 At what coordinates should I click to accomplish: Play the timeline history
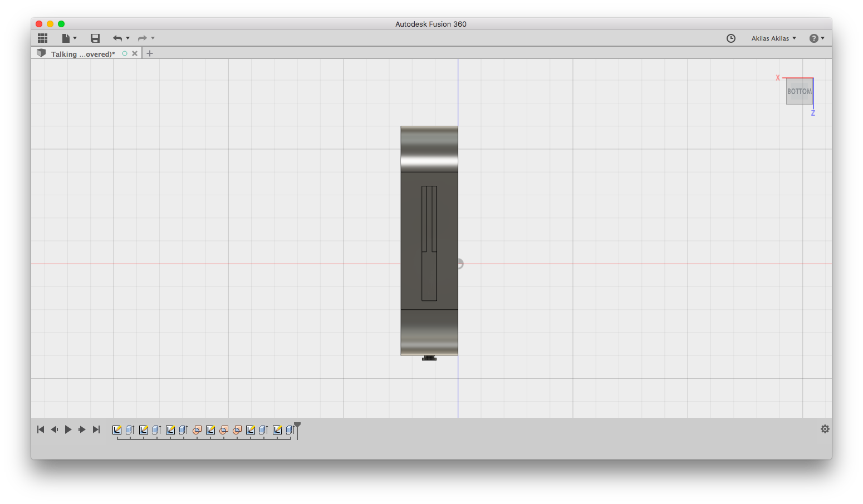pos(68,429)
